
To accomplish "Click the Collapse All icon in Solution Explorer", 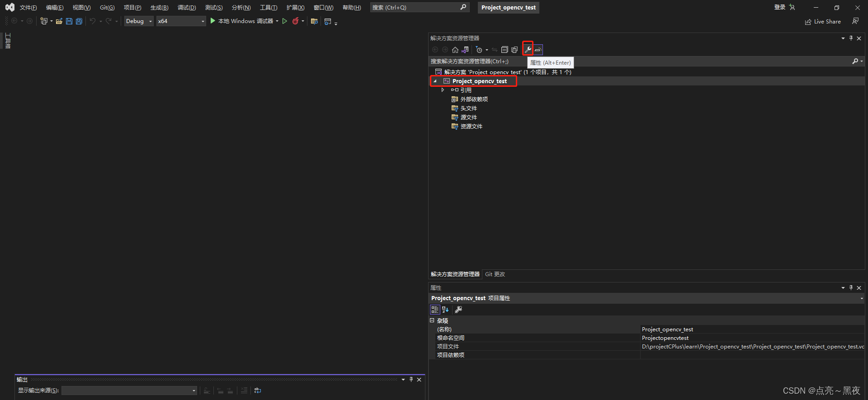I will [505, 50].
